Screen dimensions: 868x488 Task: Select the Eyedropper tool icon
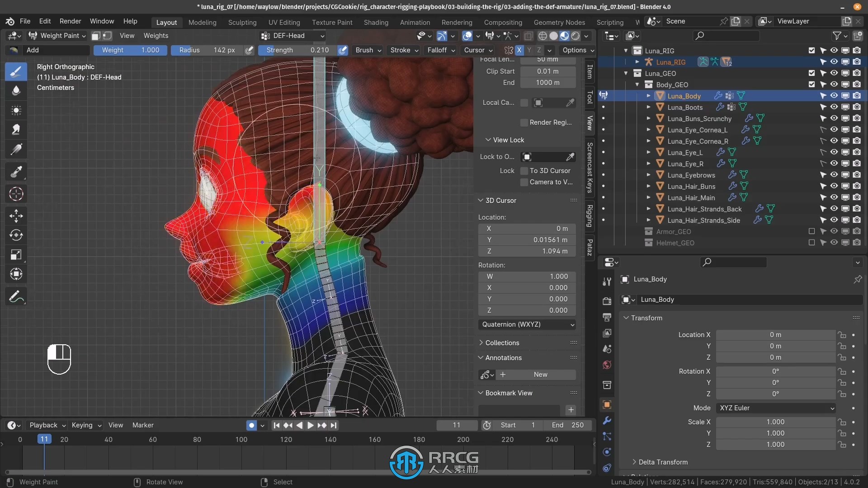click(x=16, y=172)
